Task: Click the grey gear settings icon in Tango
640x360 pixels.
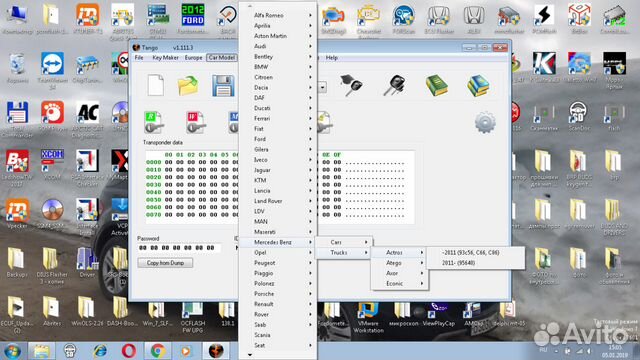Action: tap(485, 122)
